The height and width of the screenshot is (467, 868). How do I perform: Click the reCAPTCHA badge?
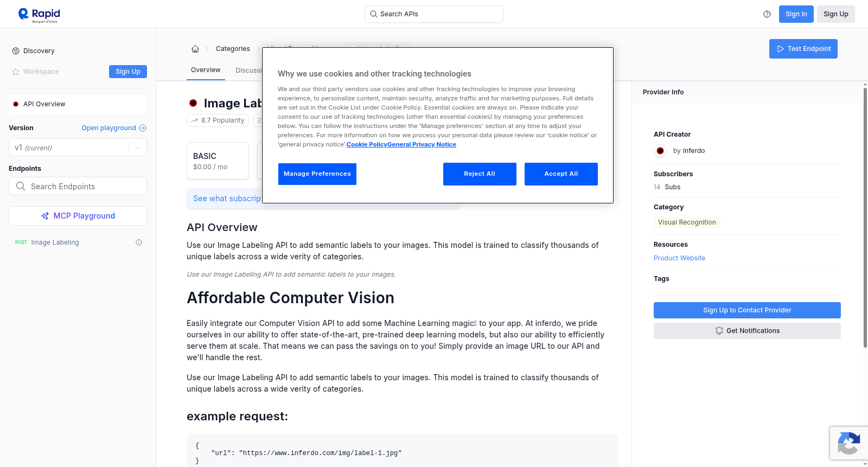coord(848,443)
